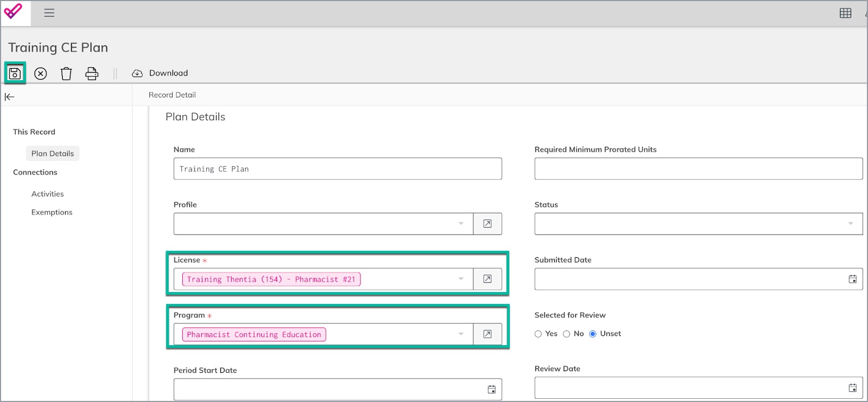
Task: Click the Review Date input field
Action: coord(699,387)
